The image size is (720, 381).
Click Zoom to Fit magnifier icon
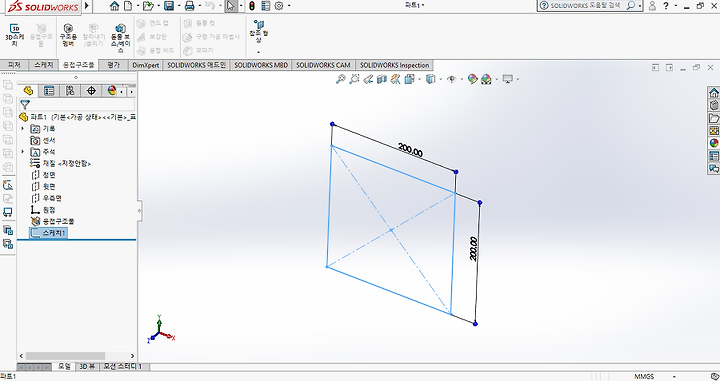340,79
